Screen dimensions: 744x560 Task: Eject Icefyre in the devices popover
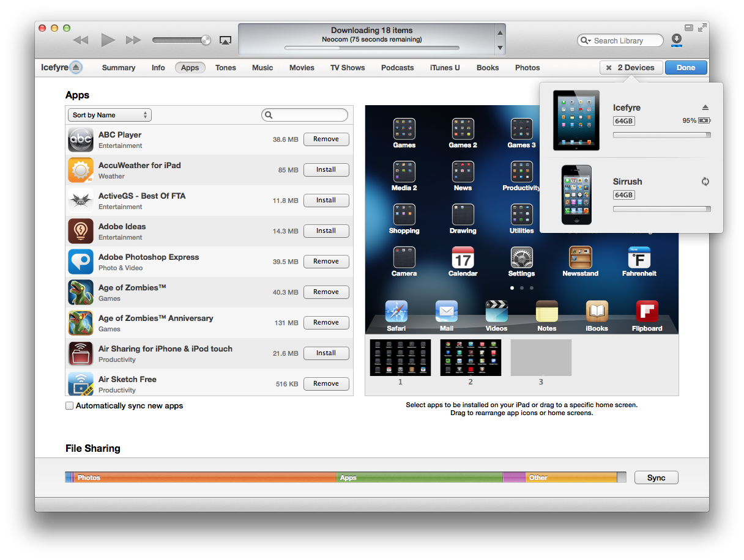click(705, 108)
